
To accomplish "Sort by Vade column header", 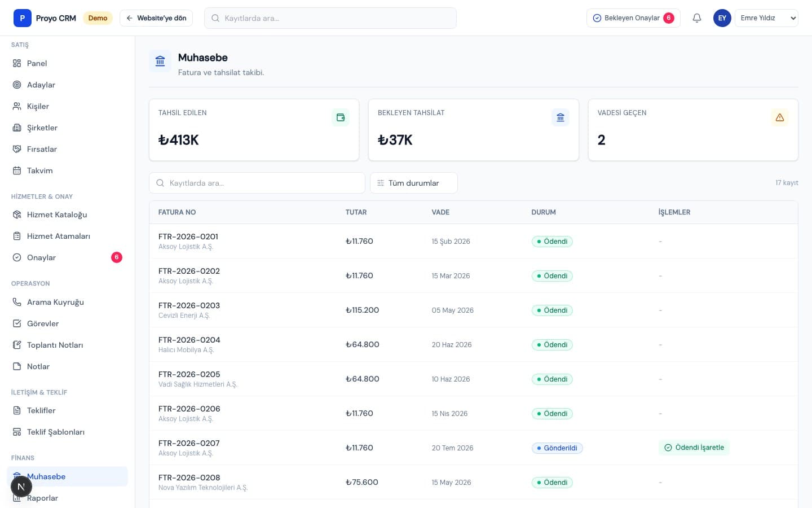I will [x=440, y=212].
